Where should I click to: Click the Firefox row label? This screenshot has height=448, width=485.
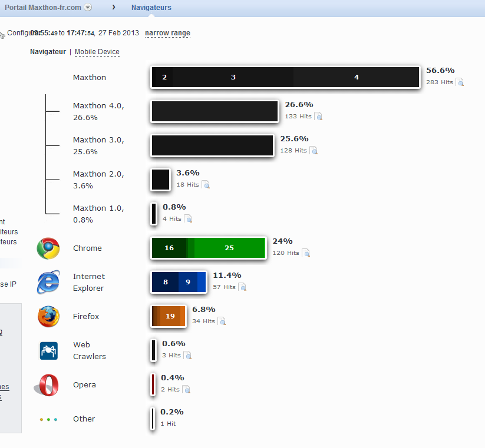[86, 316]
